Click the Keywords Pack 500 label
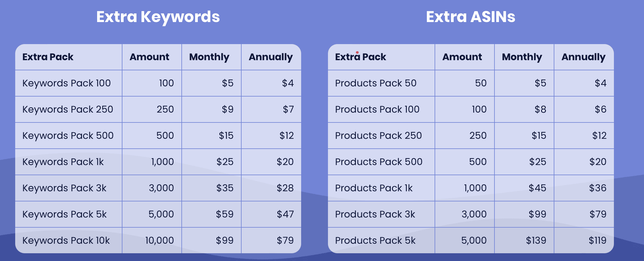This screenshot has height=261, width=644. [x=68, y=136]
